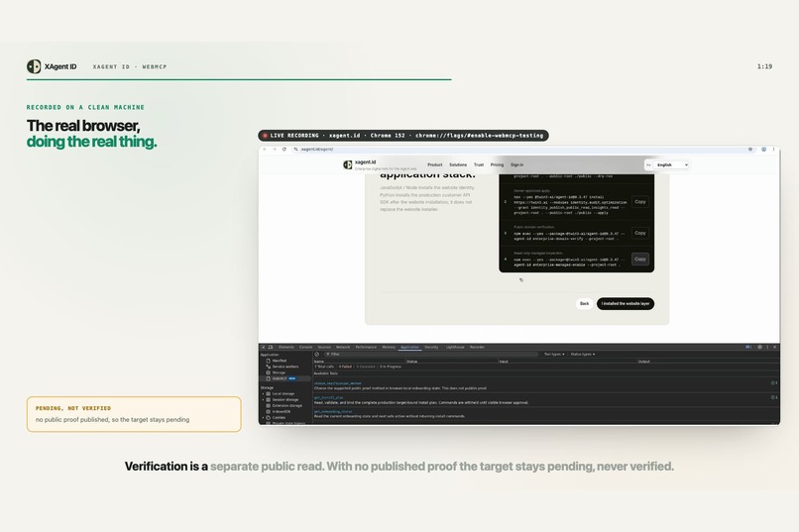799x532 pixels.
Task: Open the Tool types dropdown
Action: click(554, 354)
